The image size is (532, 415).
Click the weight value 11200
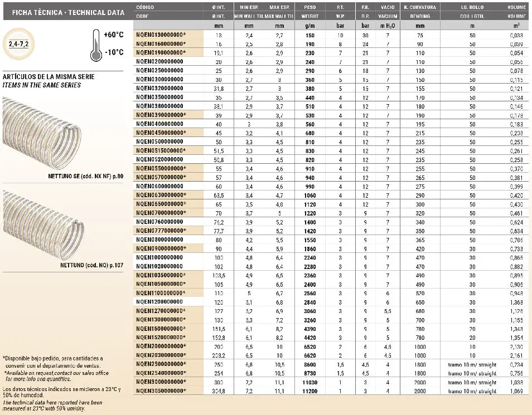(x=310, y=390)
